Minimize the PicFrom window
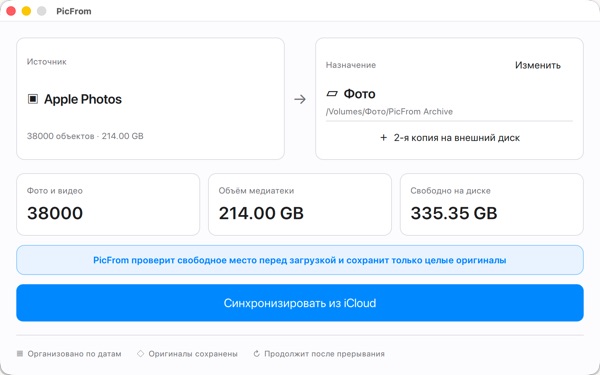 [26, 11]
